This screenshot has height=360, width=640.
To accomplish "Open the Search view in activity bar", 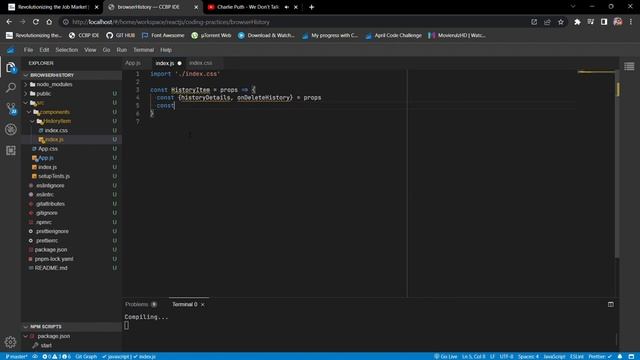I will click(11, 87).
